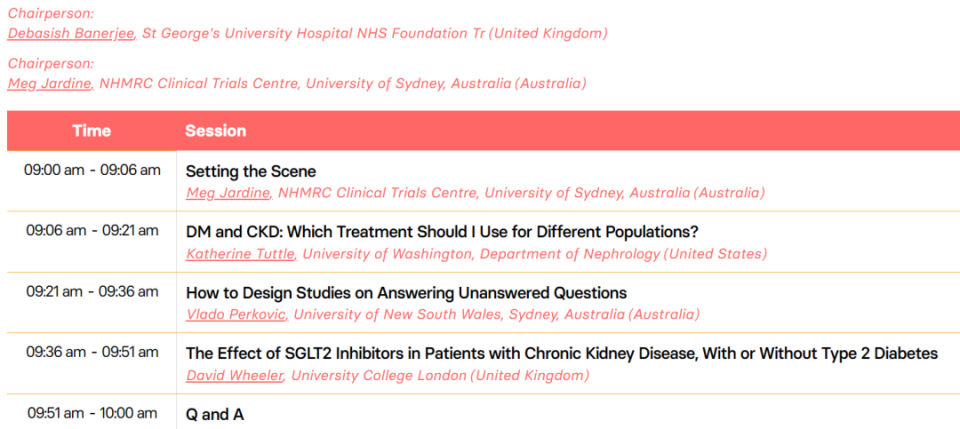This screenshot has width=960, height=429.
Task: Click the Meg Jardine chairperson link
Action: pos(50,83)
